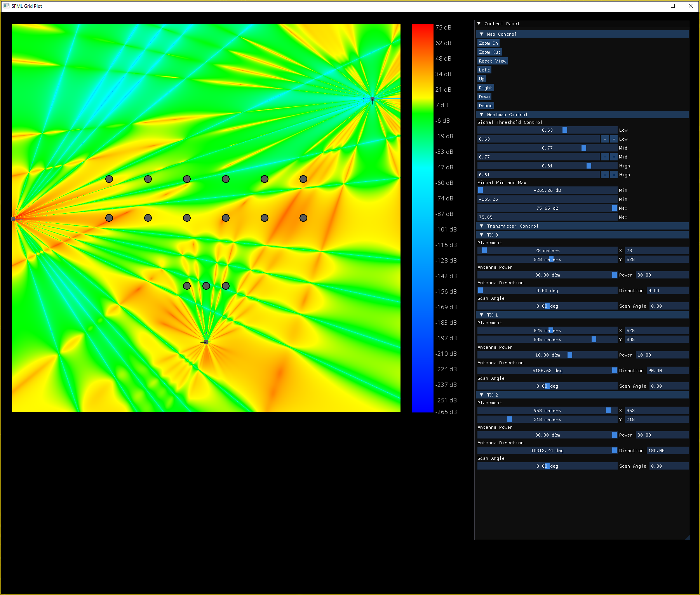The height and width of the screenshot is (595, 700).
Task: Collapse the Map Control section
Action: (x=482, y=34)
